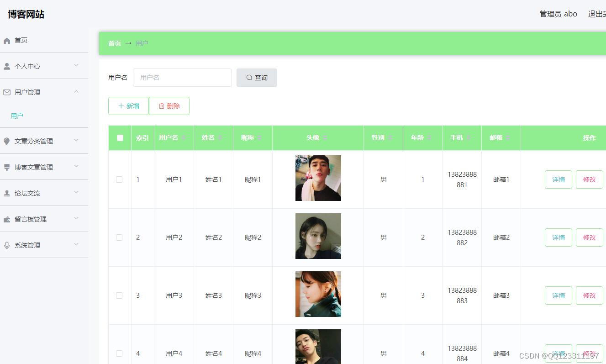Image resolution: width=606 pixels, height=364 pixels.
Task: Click the 首页 breadcrumb link
Action: tap(115, 43)
